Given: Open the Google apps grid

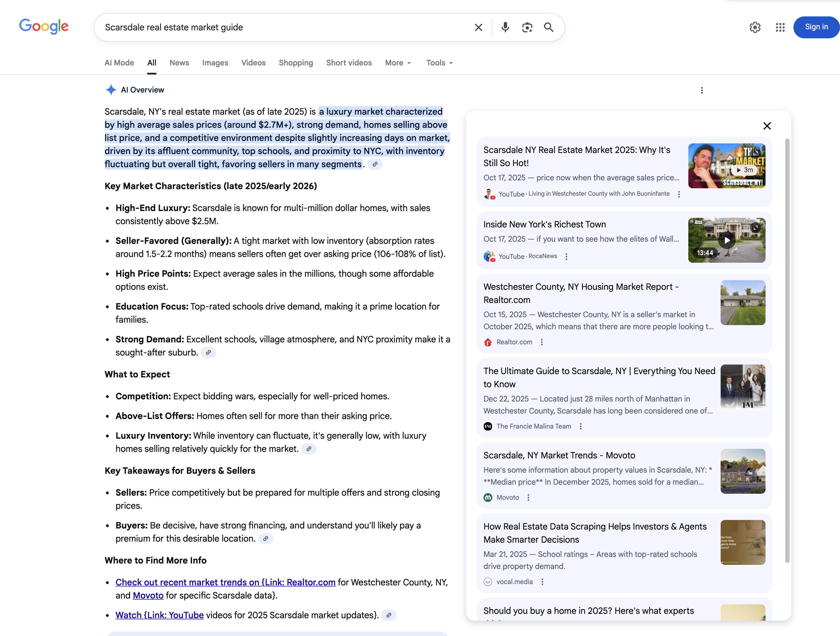Looking at the screenshot, I should point(780,27).
